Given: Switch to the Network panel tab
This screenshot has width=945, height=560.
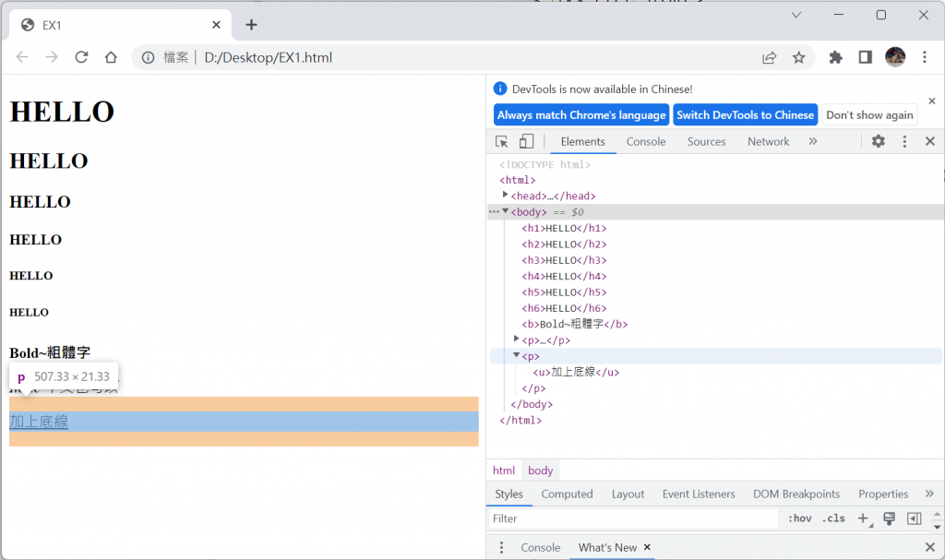Looking at the screenshot, I should (769, 142).
